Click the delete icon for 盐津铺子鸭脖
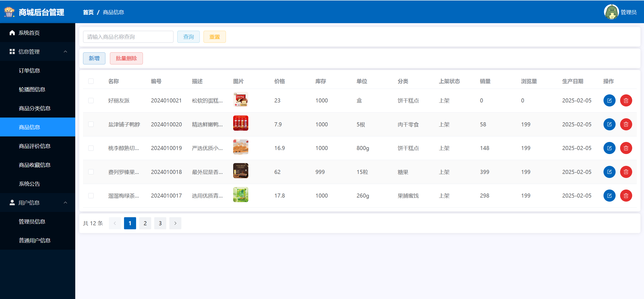 click(626, 124)
